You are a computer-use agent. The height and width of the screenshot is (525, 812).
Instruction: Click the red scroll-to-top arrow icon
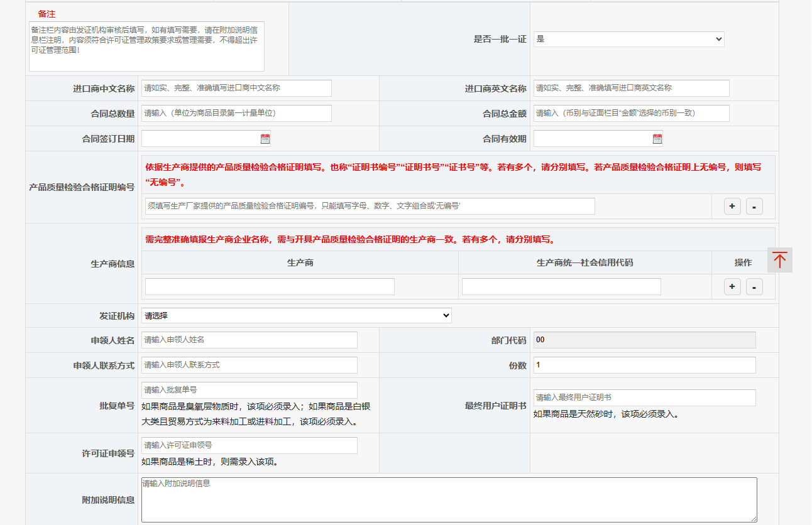coord(779,260)
